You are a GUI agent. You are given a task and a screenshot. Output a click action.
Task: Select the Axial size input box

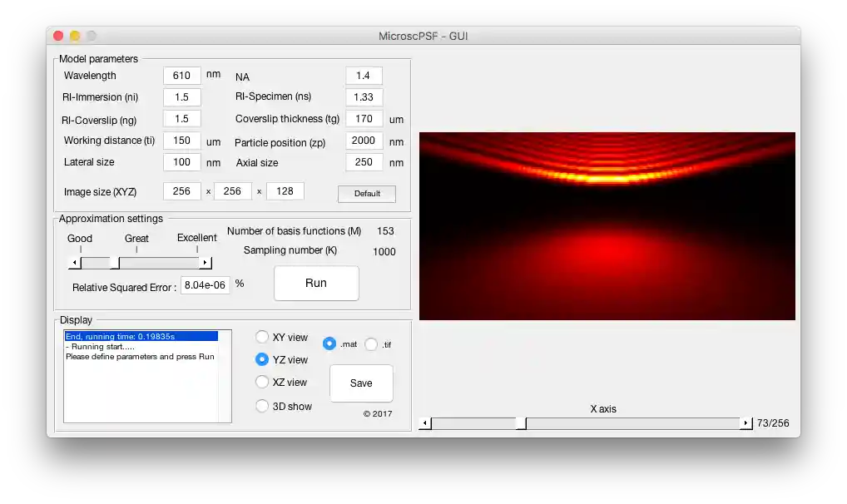point(364,162)
